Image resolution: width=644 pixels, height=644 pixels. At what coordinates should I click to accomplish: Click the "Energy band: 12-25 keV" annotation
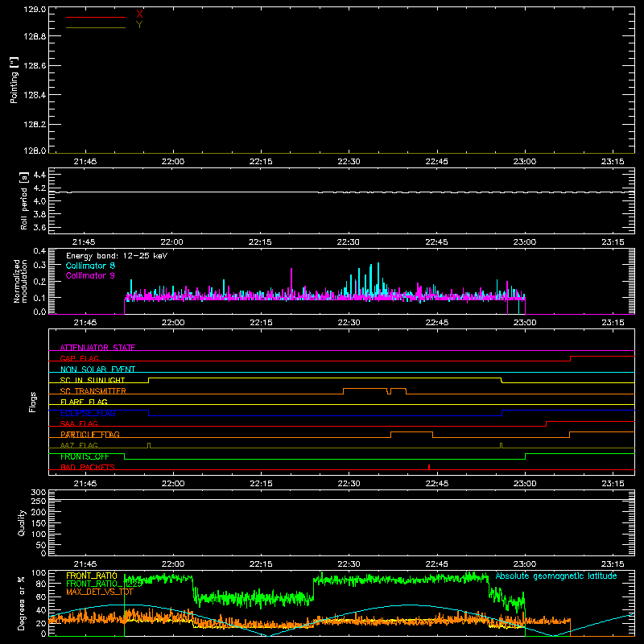[x=117, y=256]
